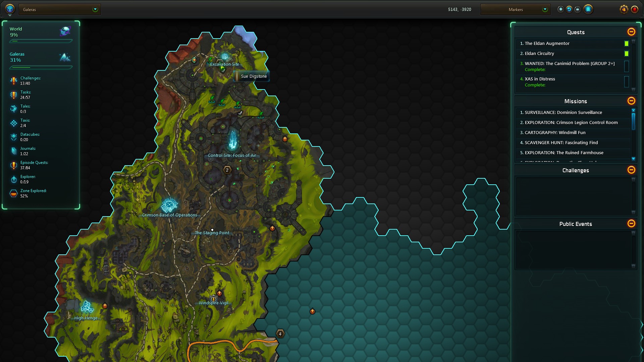644x362 pixels.
Task: Click Missions list scrollbar thumb
Action: tap(633, 121)
